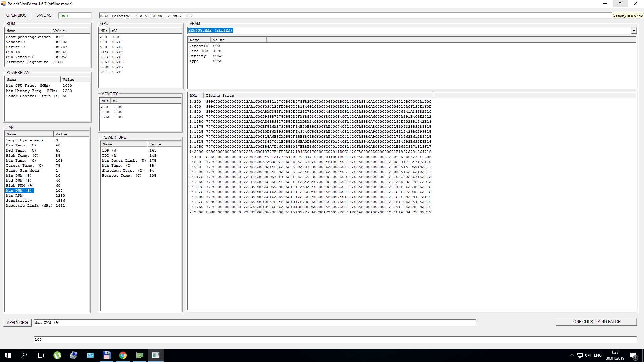Image resolution: width=644 pixels, height=362 pixels.
Task: Select the TDP (W) row in POWERTUNE
Action: (x=110, y=150)
